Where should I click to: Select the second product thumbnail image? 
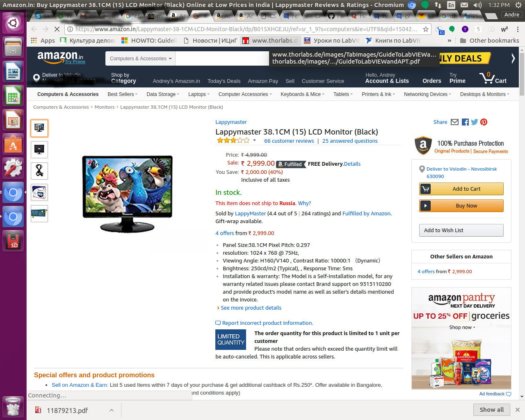point(39,149)
